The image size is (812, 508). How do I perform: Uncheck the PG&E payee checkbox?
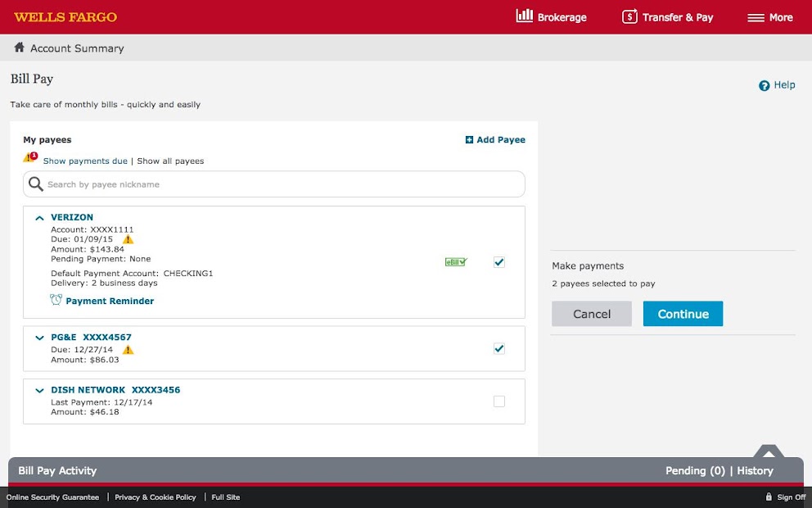(499, 348)
